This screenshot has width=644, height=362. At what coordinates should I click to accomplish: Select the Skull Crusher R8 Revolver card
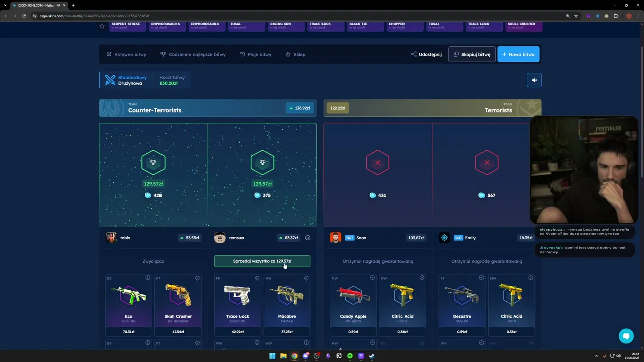[178, 305]
